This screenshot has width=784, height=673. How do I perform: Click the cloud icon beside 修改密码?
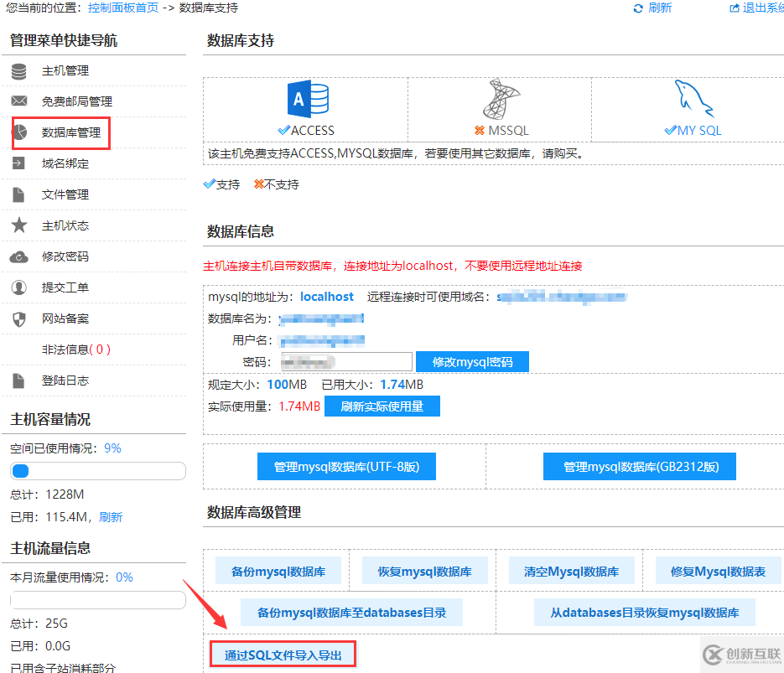(18, 256)
